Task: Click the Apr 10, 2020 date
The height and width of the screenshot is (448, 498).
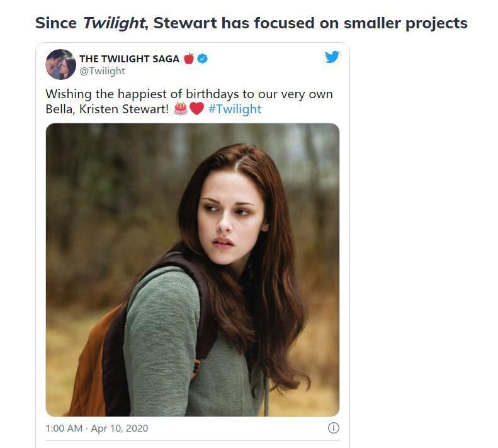Action: [x=120, y=428]
